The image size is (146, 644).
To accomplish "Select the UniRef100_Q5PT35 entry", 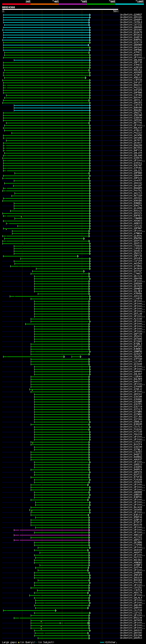I will pyautogui.click(x=131, y=63).
